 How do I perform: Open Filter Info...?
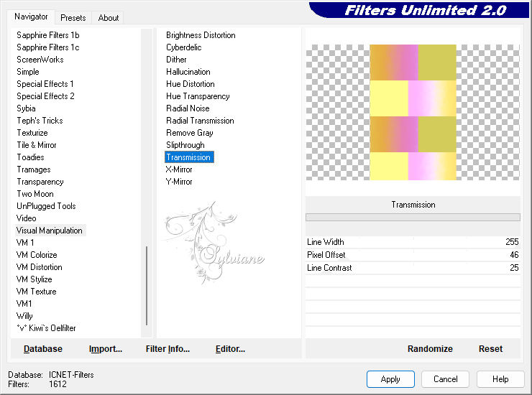[x=168, y=349]
